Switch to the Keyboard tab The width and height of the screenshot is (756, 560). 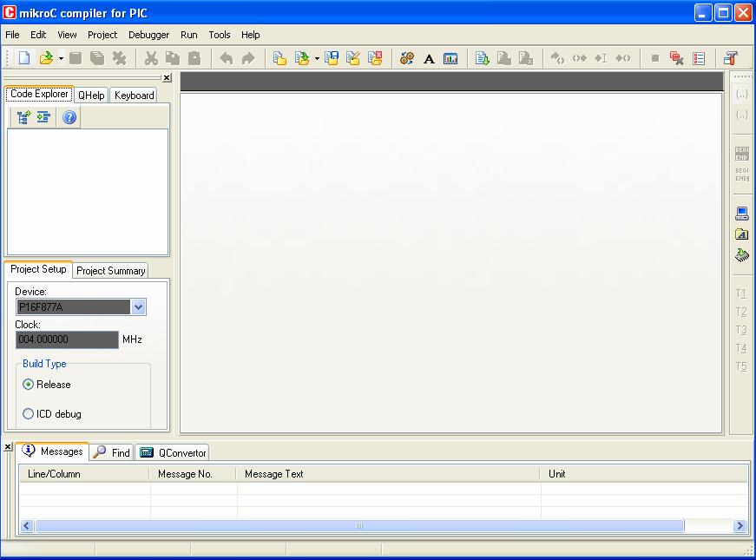(134, 95)
